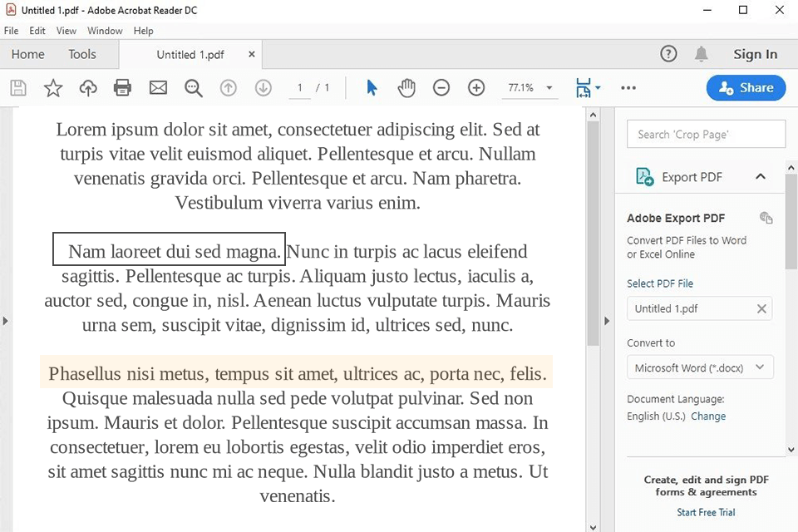Star this document as a favorite
The width and height of the screenshot is (798, 532).
(x=52, y=87)
